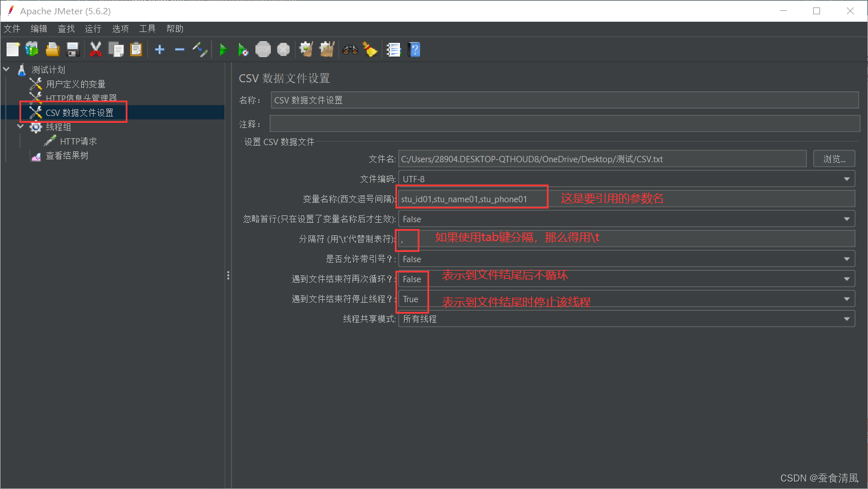Click the Search binoculars icon

click(350, 50)
